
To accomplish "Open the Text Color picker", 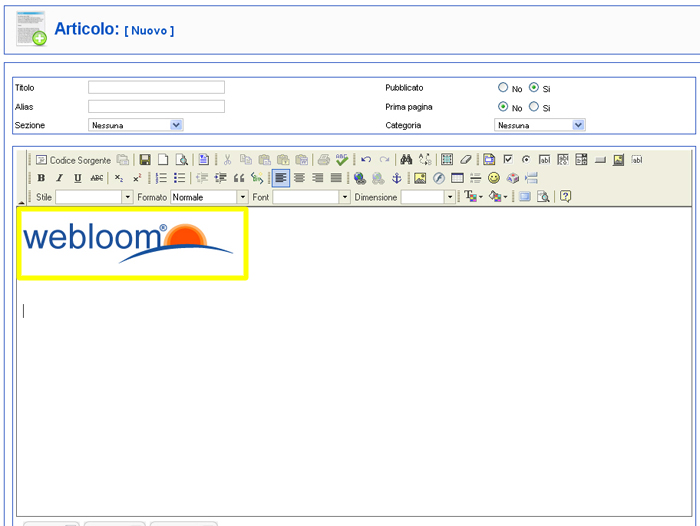I will tap(473, 196).
